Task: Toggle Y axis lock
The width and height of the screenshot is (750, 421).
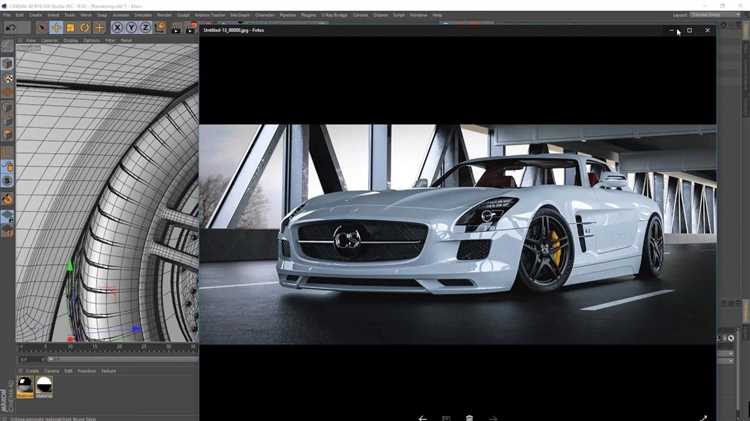Action: coord(132,28)
